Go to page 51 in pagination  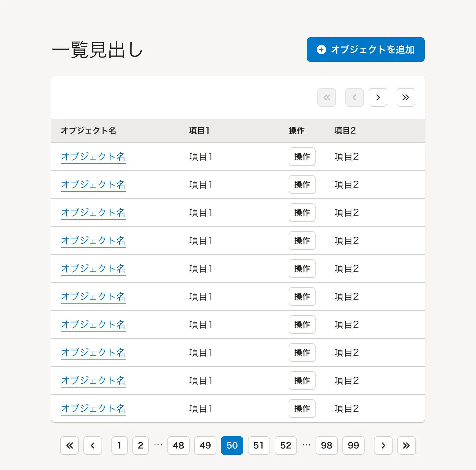pyautogui.click(x=259, y=446)
